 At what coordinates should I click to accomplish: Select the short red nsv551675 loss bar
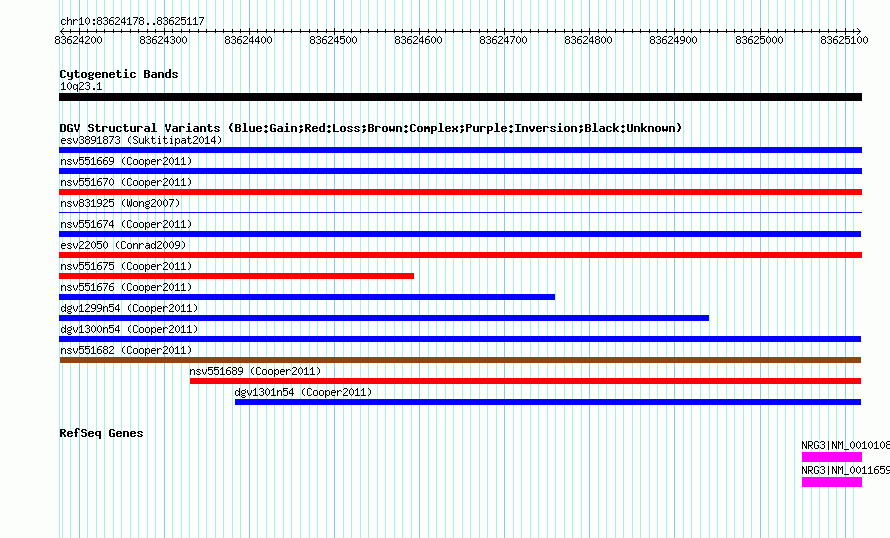point(237,276)
